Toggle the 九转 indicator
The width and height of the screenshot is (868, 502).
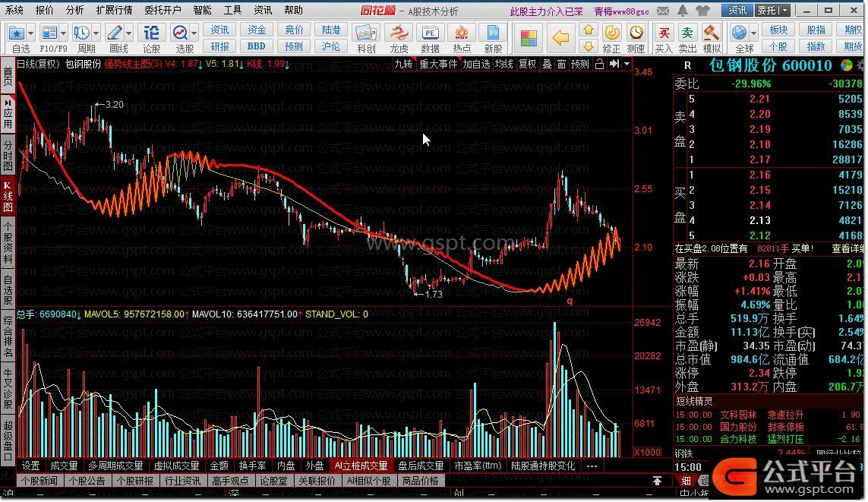pyautogui.click(x=403, y=65)
